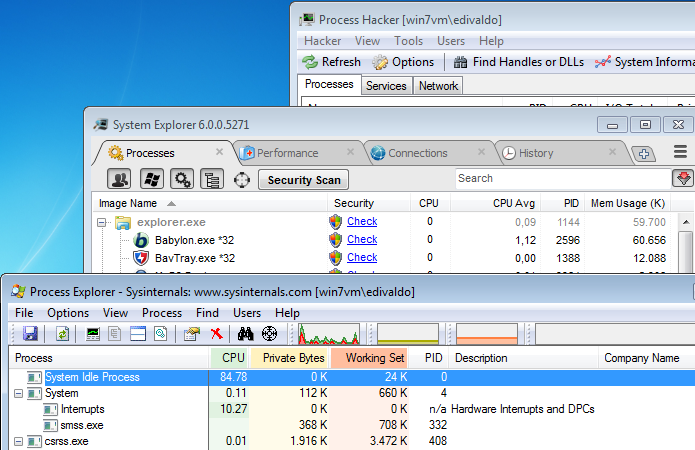Switch to Network tab in Process Hacker
695x450 pixels.
click(x=438, y=86)
